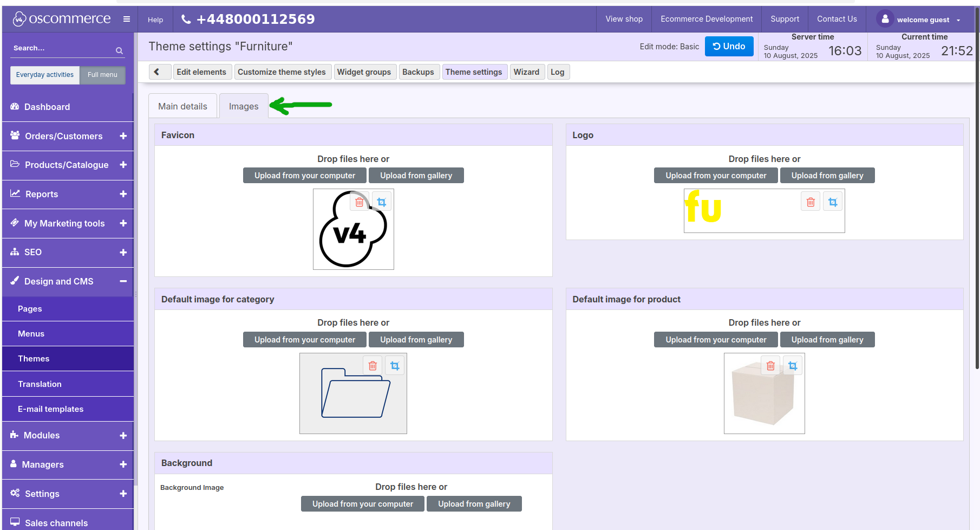Select the Images tab
This screenshot has height=530, width=980.
click(244, 106)
